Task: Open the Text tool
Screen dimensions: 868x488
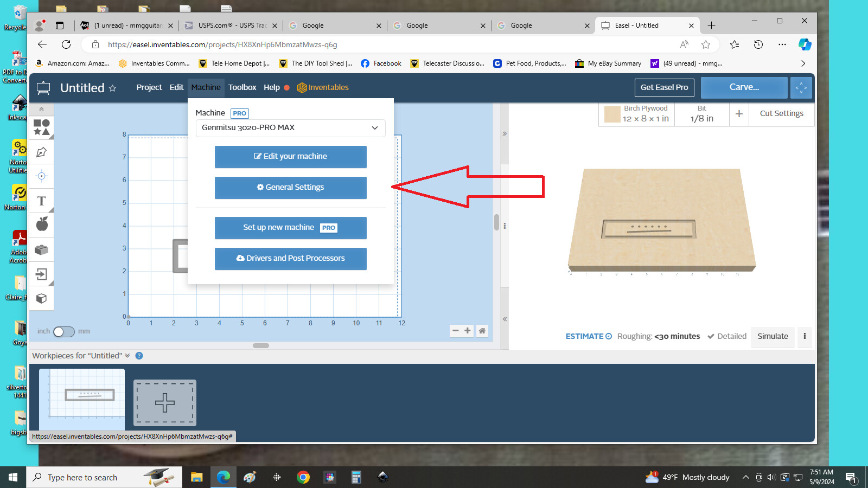Action: tap(41, 201)
